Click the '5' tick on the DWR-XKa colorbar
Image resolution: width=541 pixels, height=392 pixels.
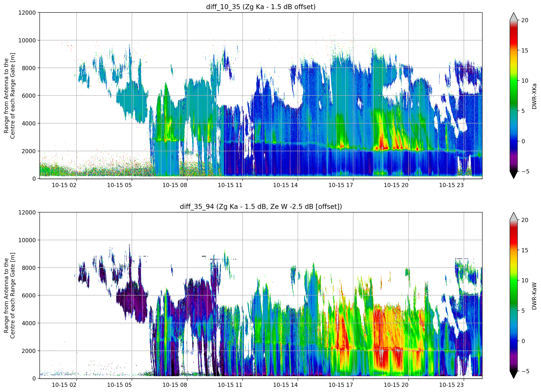tap(523, 111)
